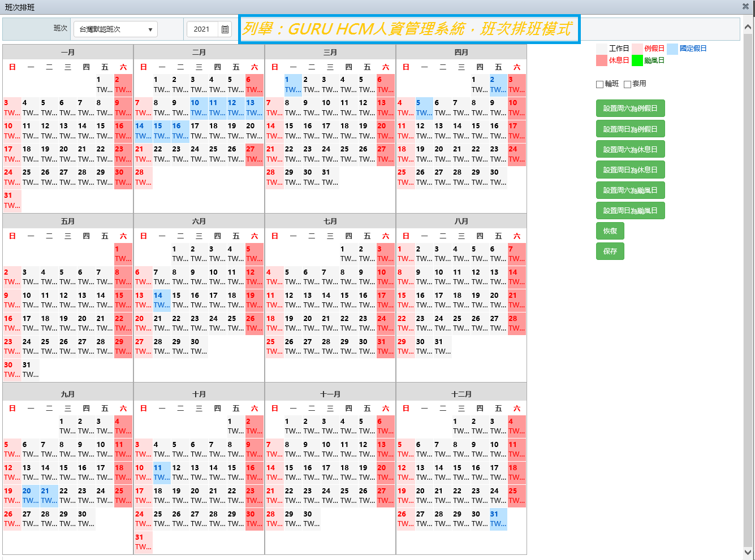Select the 國定假日 blue legend swatch

click(672, 49)
